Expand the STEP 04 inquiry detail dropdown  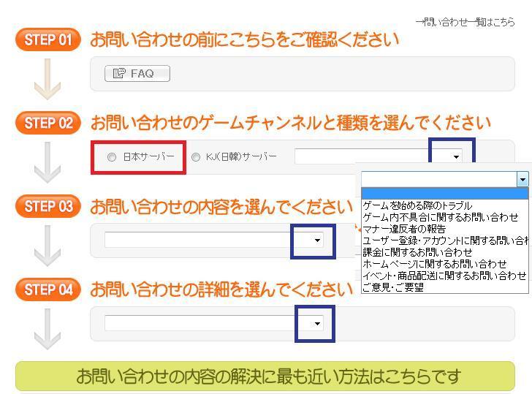click(316, 323)
